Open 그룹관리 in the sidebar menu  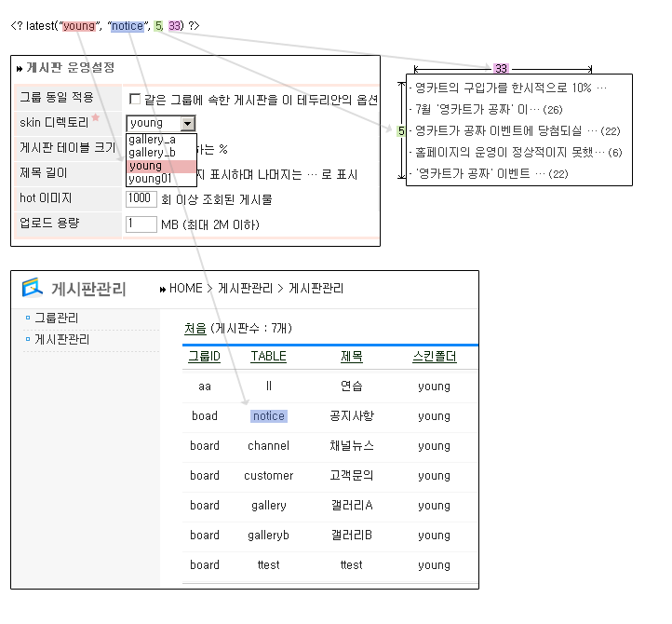click(x=57, y=319)
